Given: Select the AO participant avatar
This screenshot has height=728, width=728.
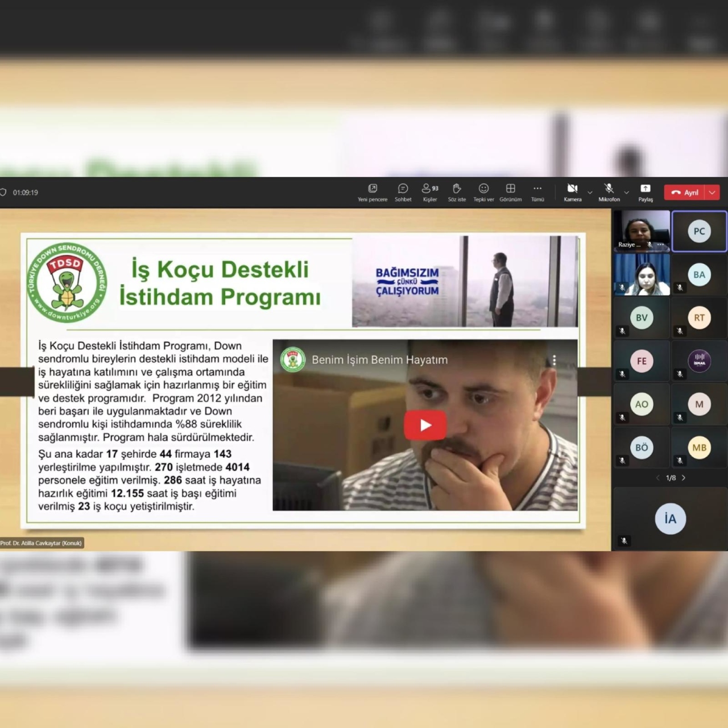Looking at the screenshot, I should [642, 404].
